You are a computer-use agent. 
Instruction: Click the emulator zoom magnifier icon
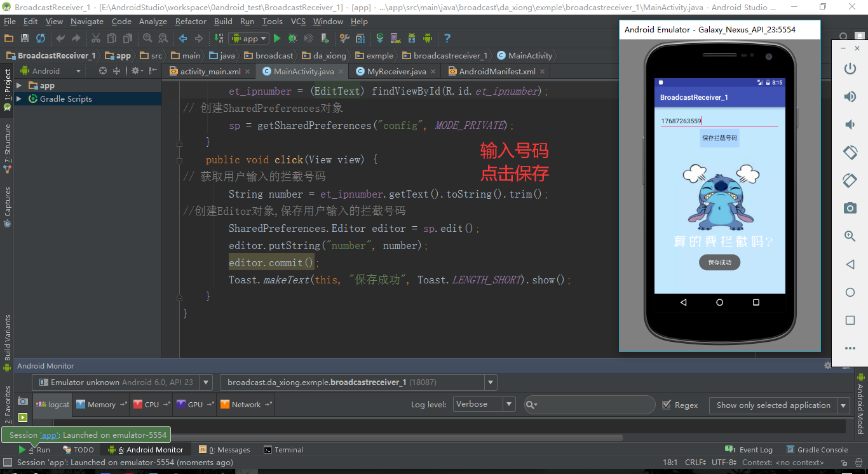click(x=850, y=236)
